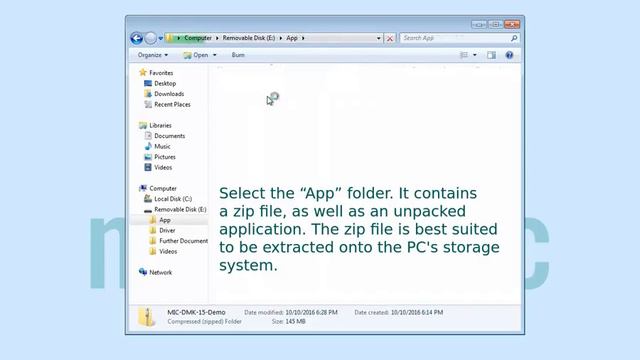640x360 pixels.
Task: Click the Forward navigation arrow
Action: tap(151, 38)
